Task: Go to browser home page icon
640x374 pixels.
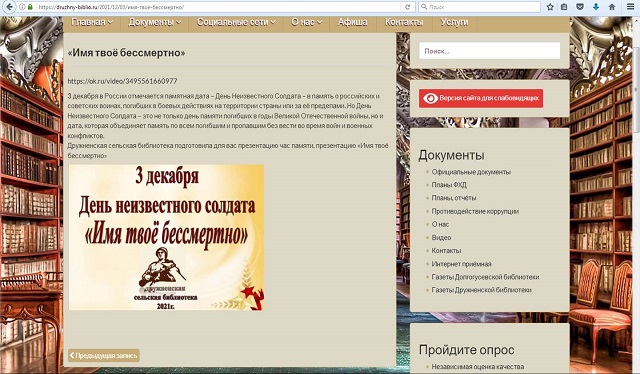Action: pos(612,7)
